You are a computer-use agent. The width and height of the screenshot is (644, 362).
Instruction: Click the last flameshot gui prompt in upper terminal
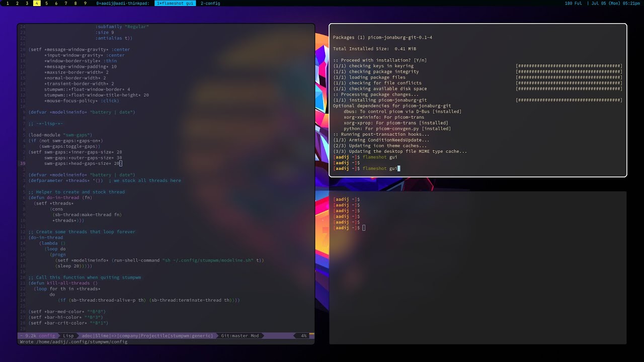tap(366, 168)
